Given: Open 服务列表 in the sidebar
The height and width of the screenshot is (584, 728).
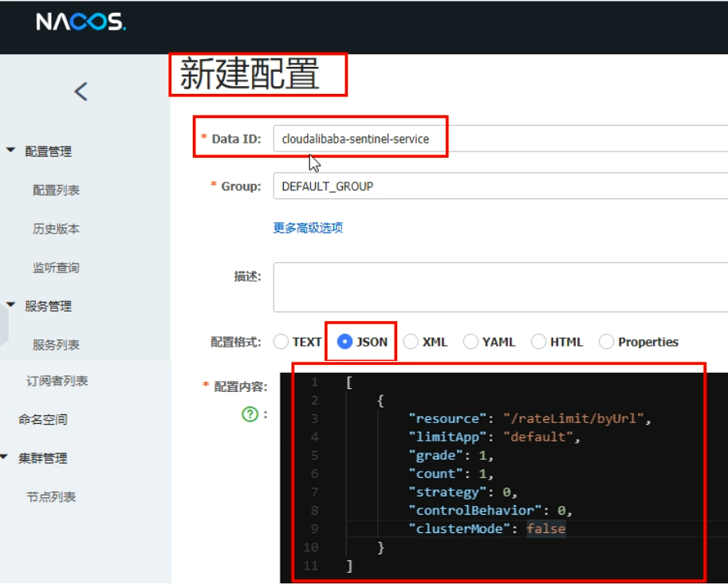Looking at the screenshot, I should [x=56, y=345].
